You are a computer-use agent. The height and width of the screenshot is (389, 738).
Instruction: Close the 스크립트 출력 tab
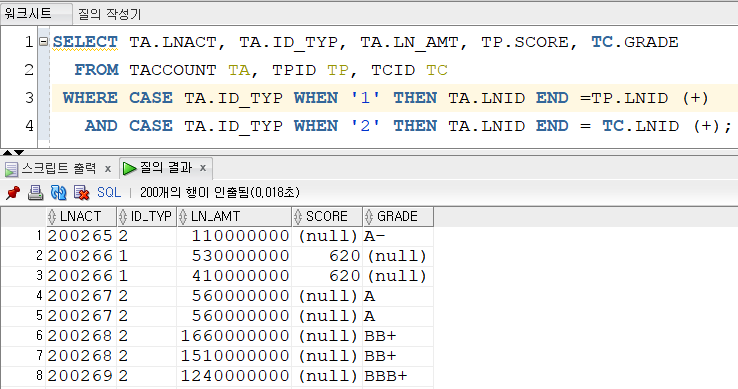[108, 169]
